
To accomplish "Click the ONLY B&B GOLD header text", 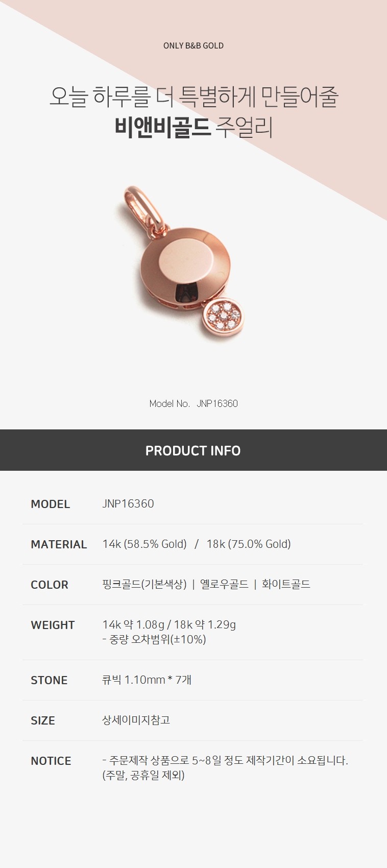I will pos(194,45).
